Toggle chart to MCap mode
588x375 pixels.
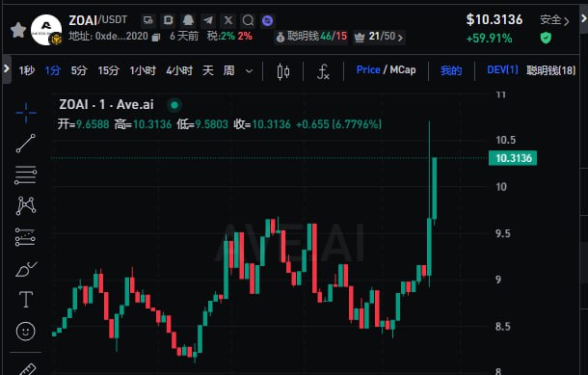(x=403, y=69)
